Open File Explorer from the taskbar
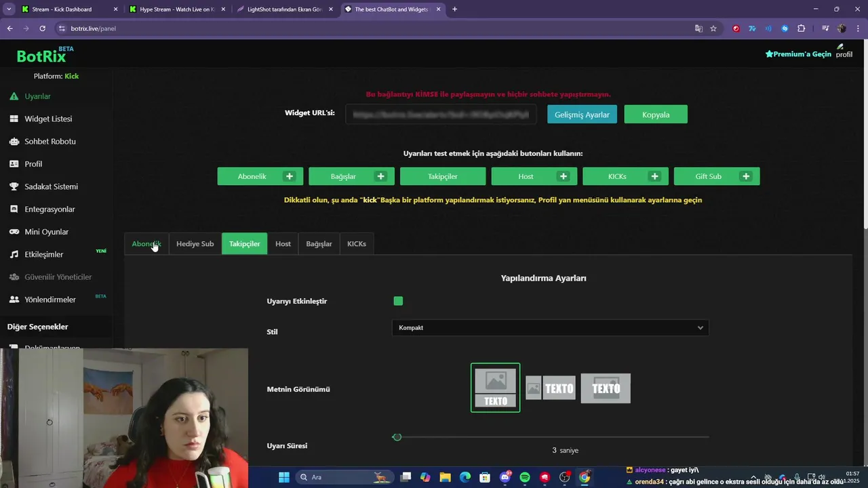Screen dimensions: 868x488 point(445,477)
